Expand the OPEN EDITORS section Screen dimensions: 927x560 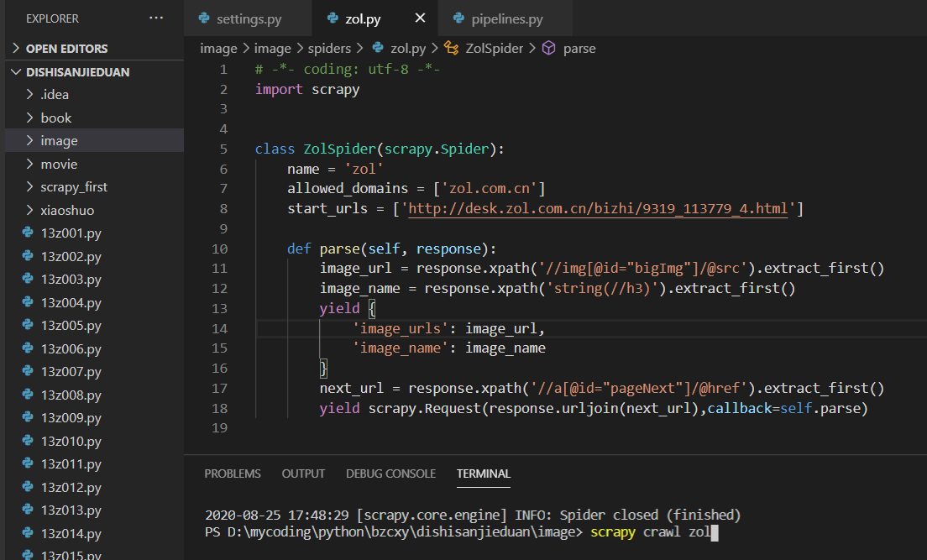click(95, 49)
